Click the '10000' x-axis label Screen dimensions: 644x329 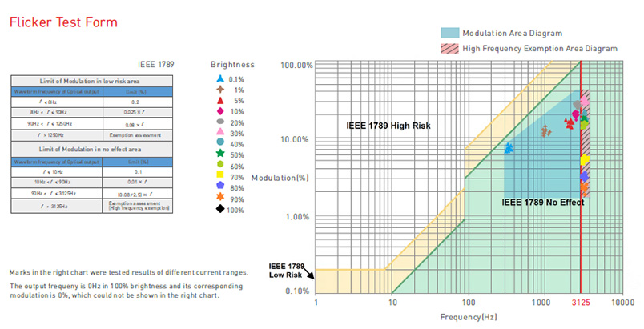[x=622, y=303]
